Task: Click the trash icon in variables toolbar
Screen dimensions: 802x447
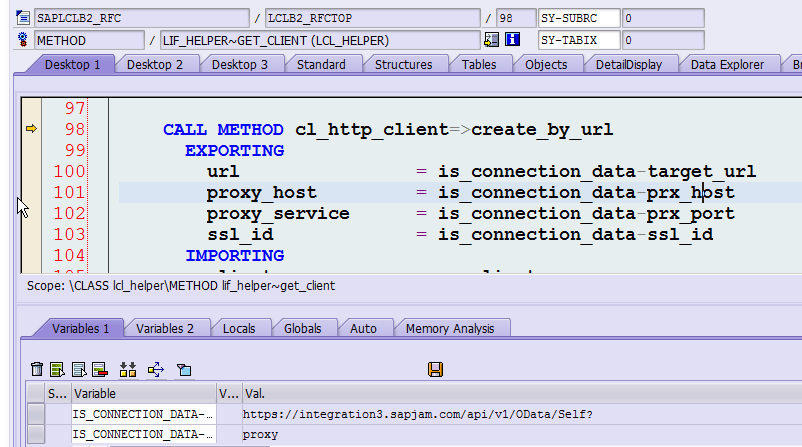Action: click(x=37, y=369)
